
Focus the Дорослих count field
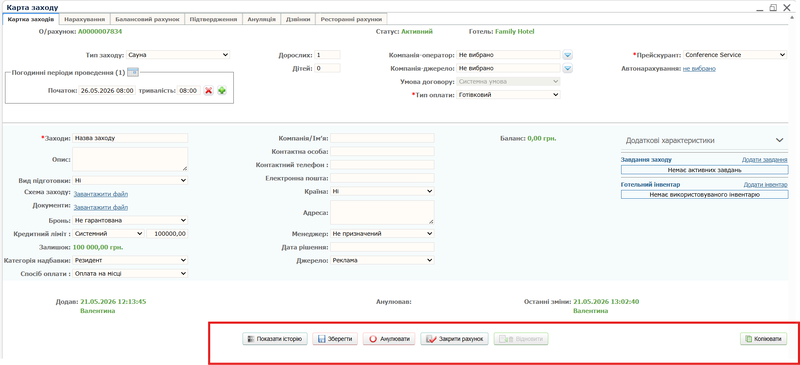coord(327,55)
